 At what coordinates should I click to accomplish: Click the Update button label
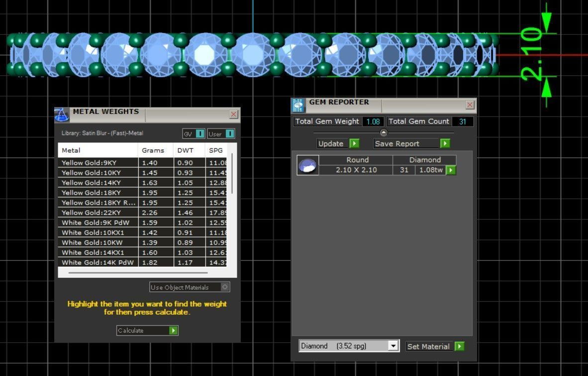(331, 144)
